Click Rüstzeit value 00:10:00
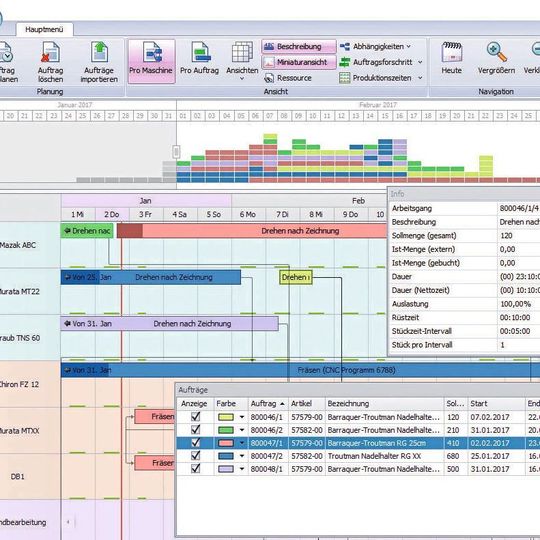Screen dimensions: 540x540 pyautogui.click(x=515, y=318)
